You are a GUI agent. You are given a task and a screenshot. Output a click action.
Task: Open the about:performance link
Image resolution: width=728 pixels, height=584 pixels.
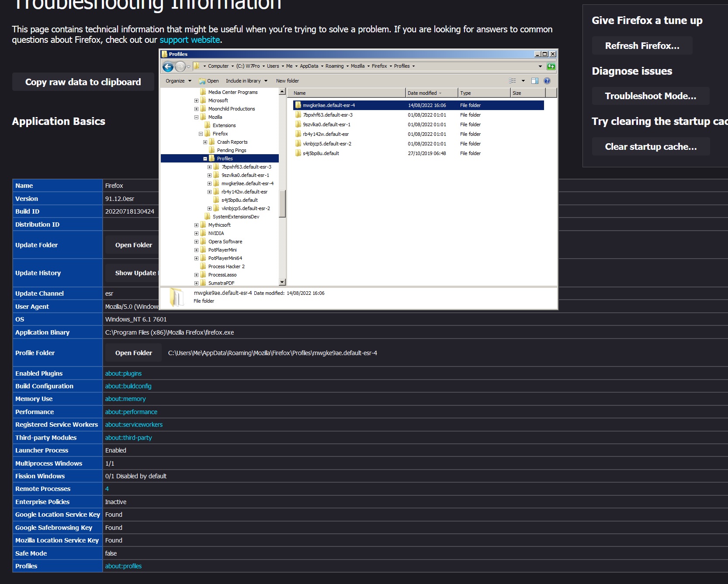click(131, 412)
